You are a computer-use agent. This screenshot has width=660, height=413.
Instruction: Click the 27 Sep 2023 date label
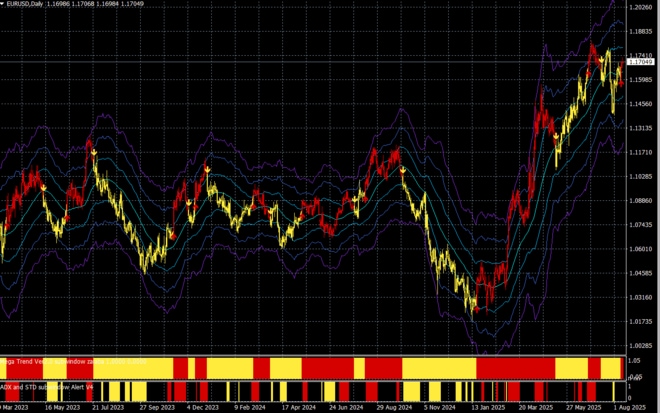pyautogui.click(x=157, y=408)
